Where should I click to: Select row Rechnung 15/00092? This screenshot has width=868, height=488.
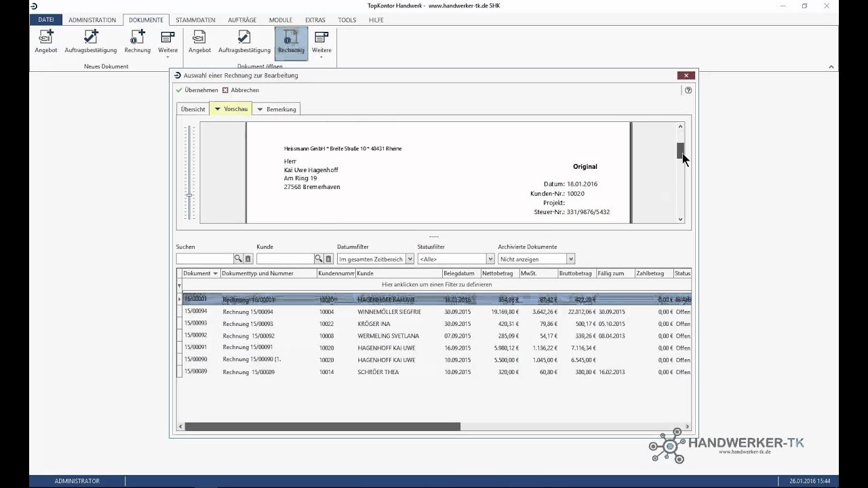(437, 335)
